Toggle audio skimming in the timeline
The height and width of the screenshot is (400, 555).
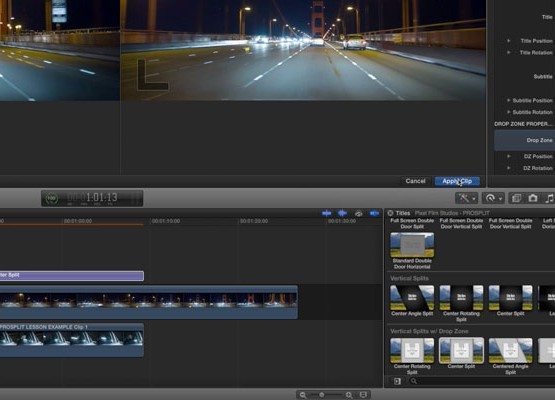[342, 213]
